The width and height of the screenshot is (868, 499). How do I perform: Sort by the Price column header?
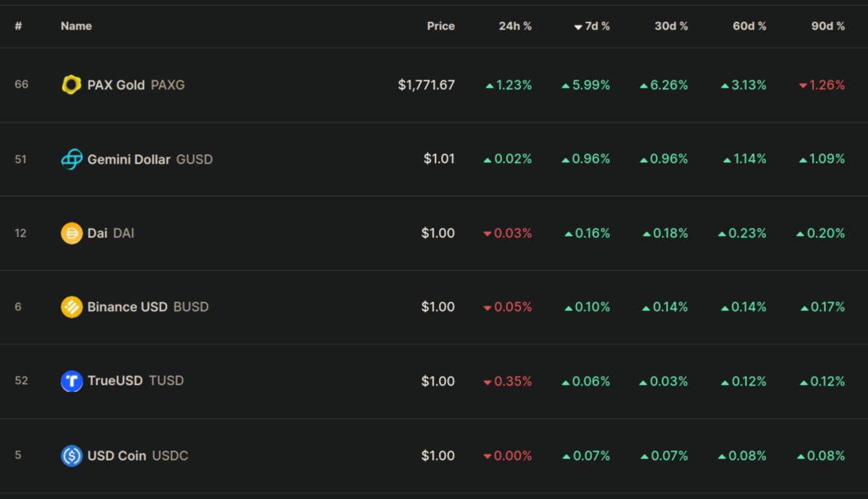[x=440, y=26]
